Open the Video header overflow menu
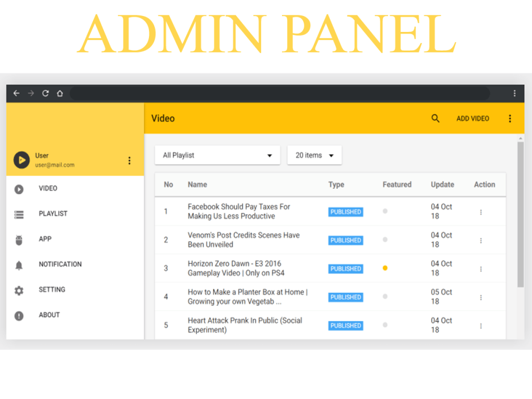The width and height of the screenshot is (532, 399). pyautogui.click(x=510, y=119)
